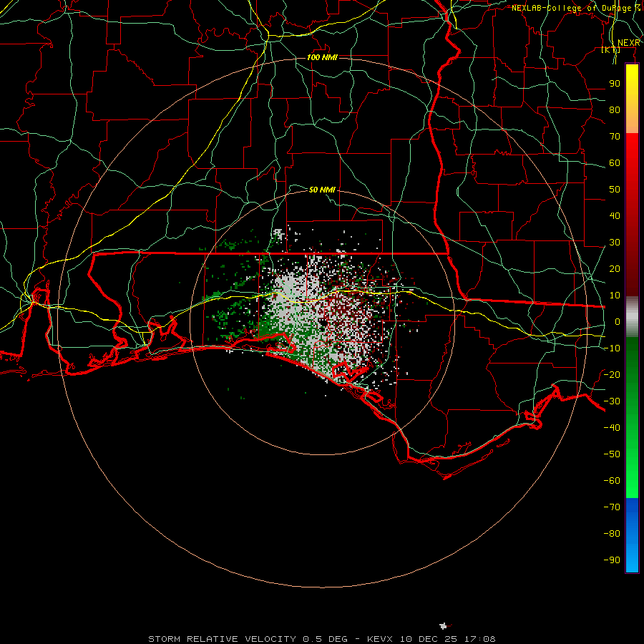Click the 'NEXLAB-College of DuPage' credit text

tap(571, 8)
